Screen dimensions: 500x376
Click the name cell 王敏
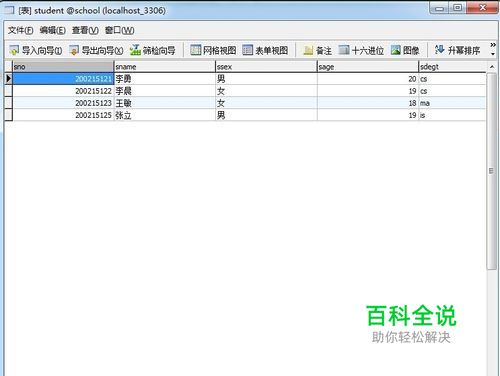click(165, 103)
